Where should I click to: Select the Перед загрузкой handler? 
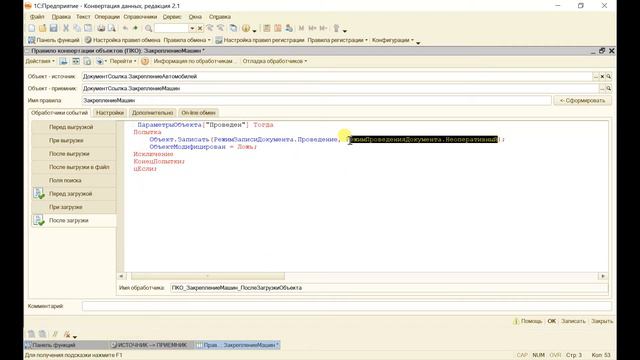click(74, 194)
